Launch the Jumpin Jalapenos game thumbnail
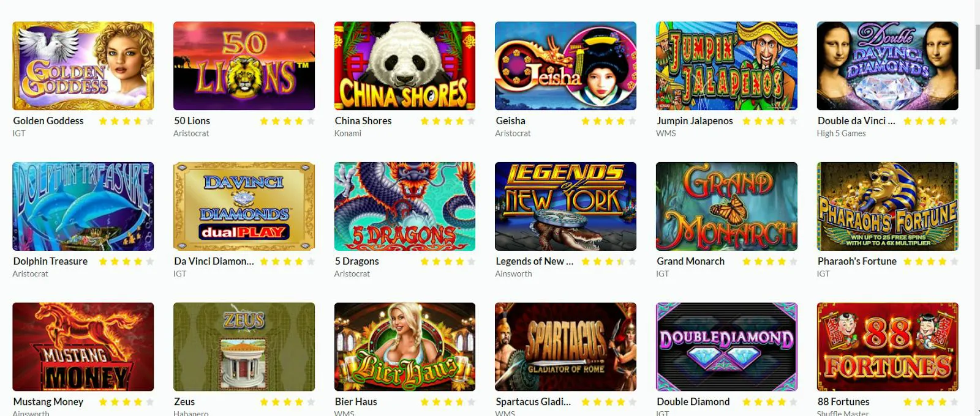Image resolution: width=980 pixels, height=416 pixels. [726, 66]
